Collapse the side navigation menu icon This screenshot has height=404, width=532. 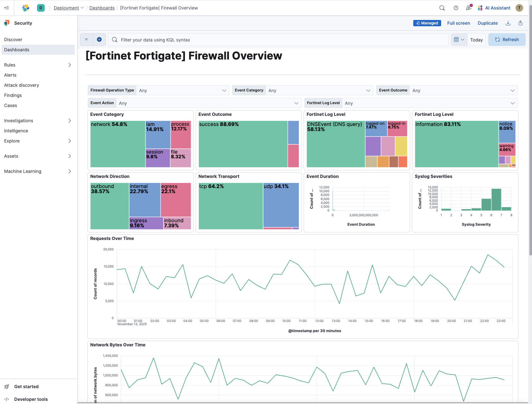[x=7, y=8]
